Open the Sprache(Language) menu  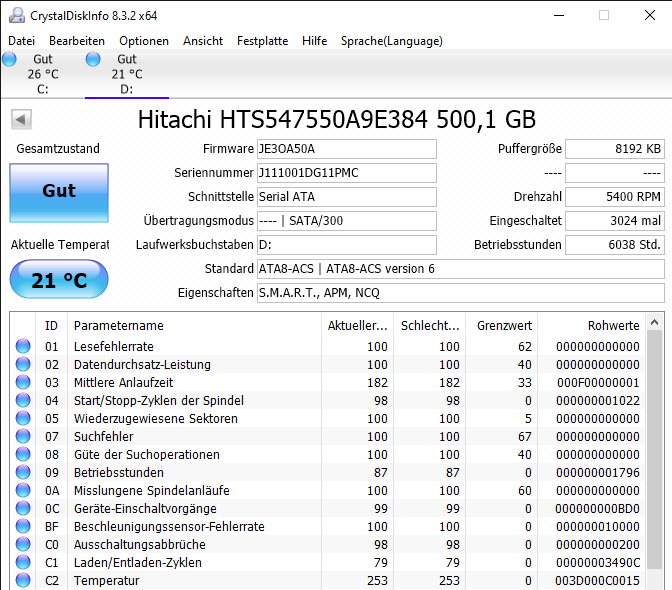point(391,41)
